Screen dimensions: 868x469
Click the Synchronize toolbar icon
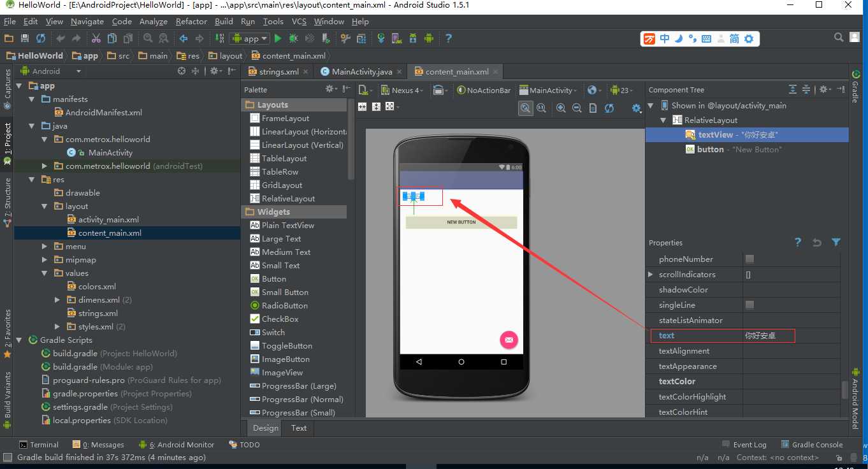[x=41, y=38]
